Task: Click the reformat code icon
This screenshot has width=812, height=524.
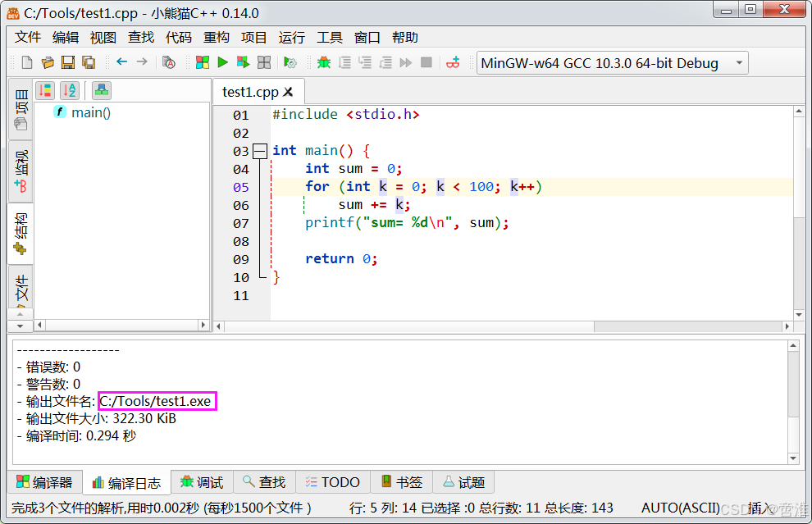Action: (x=169, y=62)
